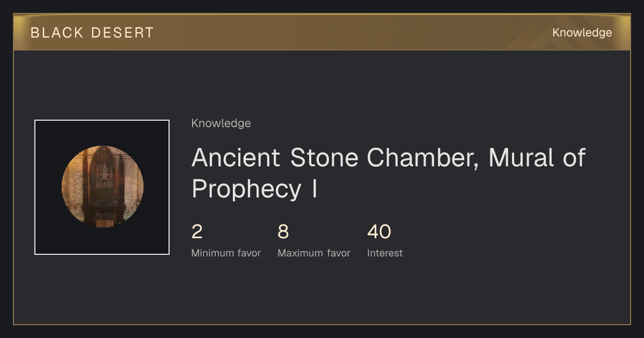644x338 pixels.
Task: Click the Minimum favor label
Action: point(226,253)
